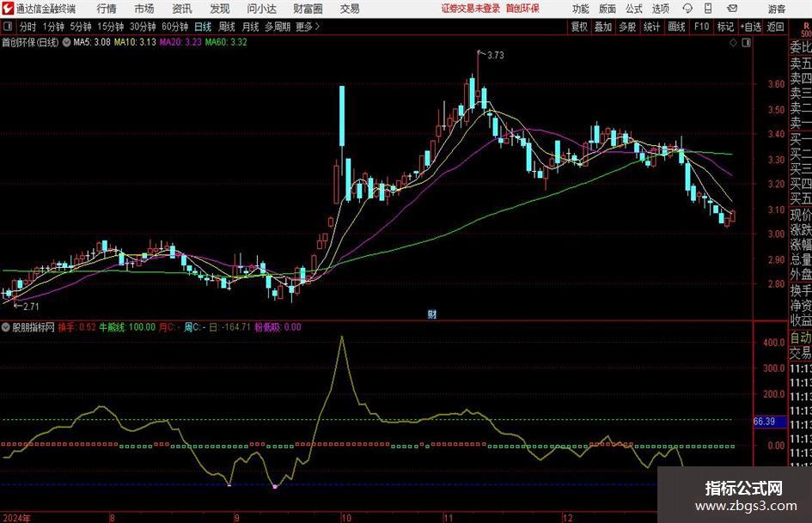Image resolution: width=812 pixels, height=523 pixels.
Task: Toggle the side panel icon at chart top-right
Action: pyautogui.click(x=746, y=43)
